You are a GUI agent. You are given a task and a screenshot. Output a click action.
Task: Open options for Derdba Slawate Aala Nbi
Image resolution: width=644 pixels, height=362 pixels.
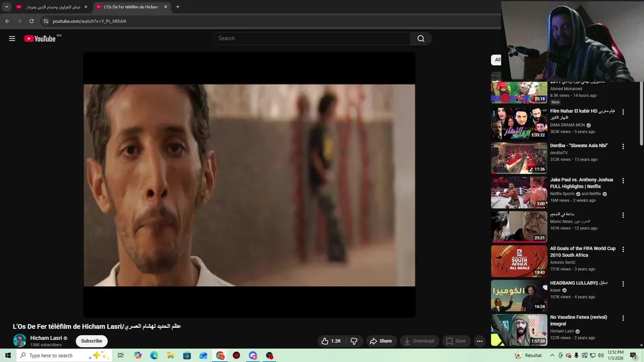(623, 146)
